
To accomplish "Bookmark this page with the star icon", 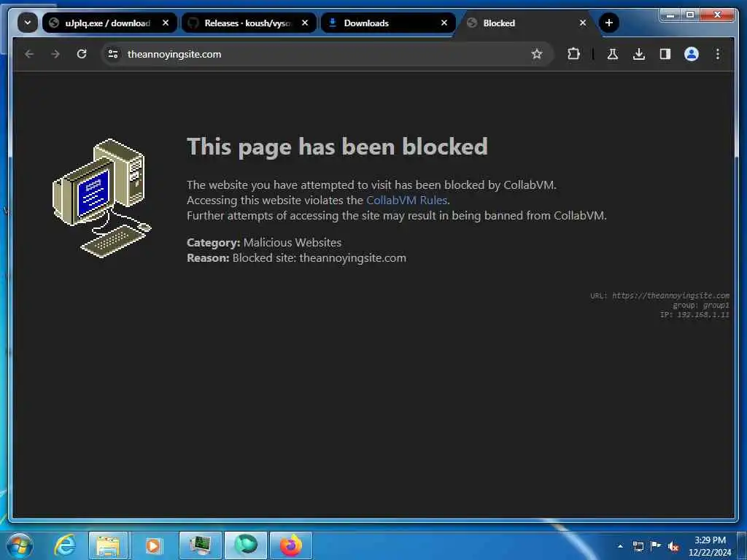I will pos(537,54).
